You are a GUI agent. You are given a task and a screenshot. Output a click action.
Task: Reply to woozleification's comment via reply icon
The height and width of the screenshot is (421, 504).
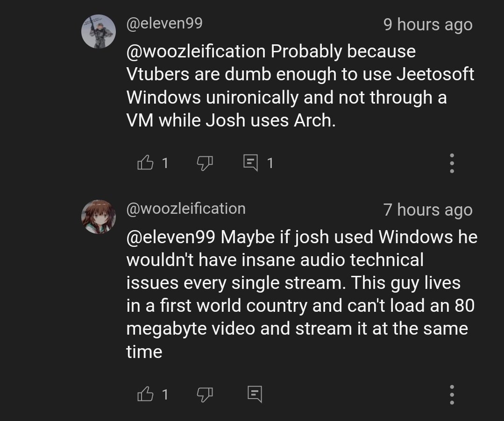point(254,395)
